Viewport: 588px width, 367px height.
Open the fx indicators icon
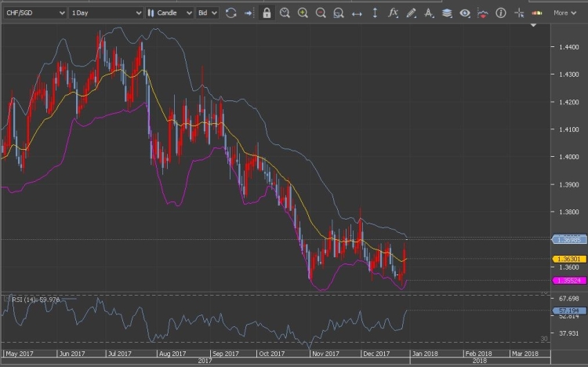point(393,13)
